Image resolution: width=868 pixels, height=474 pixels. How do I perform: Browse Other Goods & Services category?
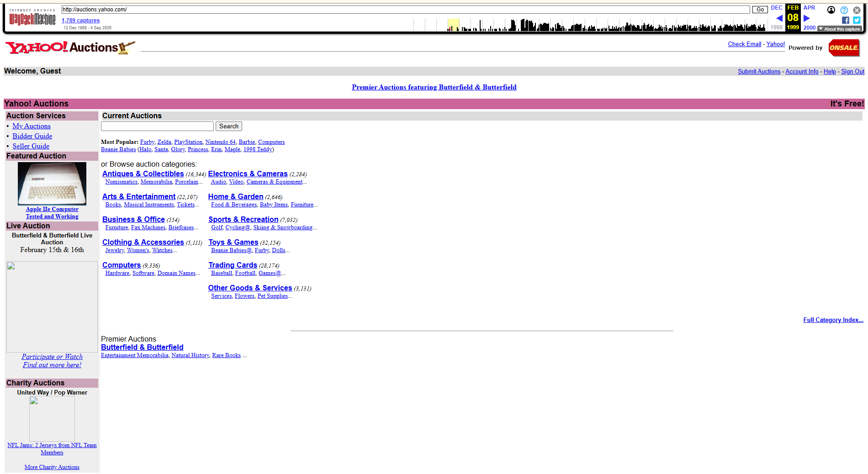[250, 288]
